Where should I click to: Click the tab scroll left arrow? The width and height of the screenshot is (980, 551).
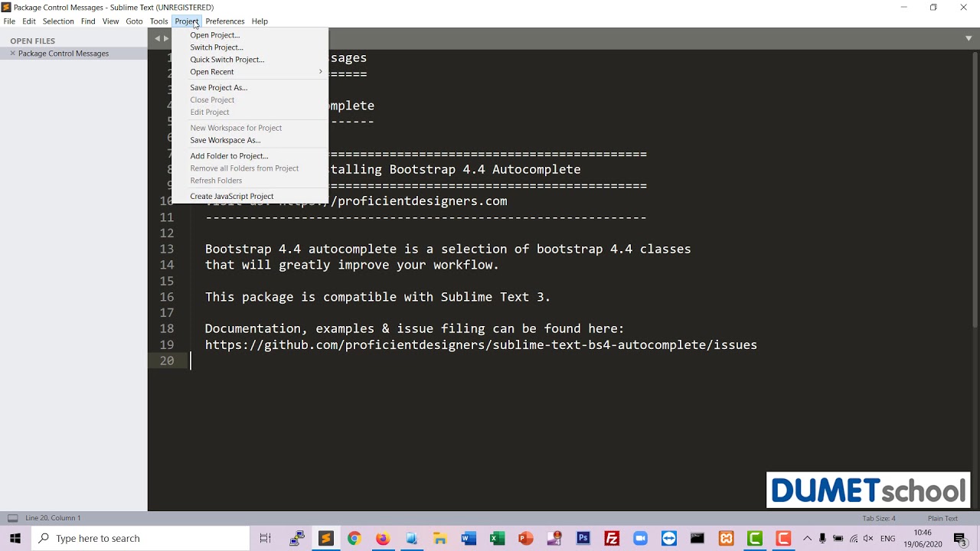[158, 38]
